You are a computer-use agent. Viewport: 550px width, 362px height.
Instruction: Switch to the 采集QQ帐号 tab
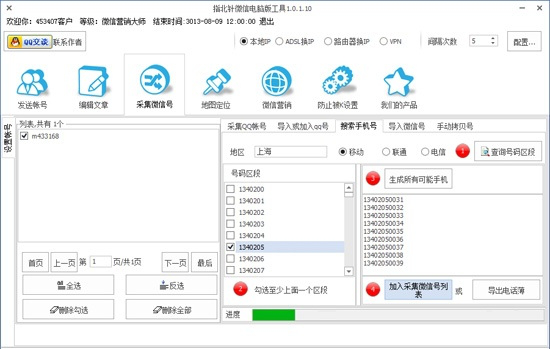(x=247, y=126)
